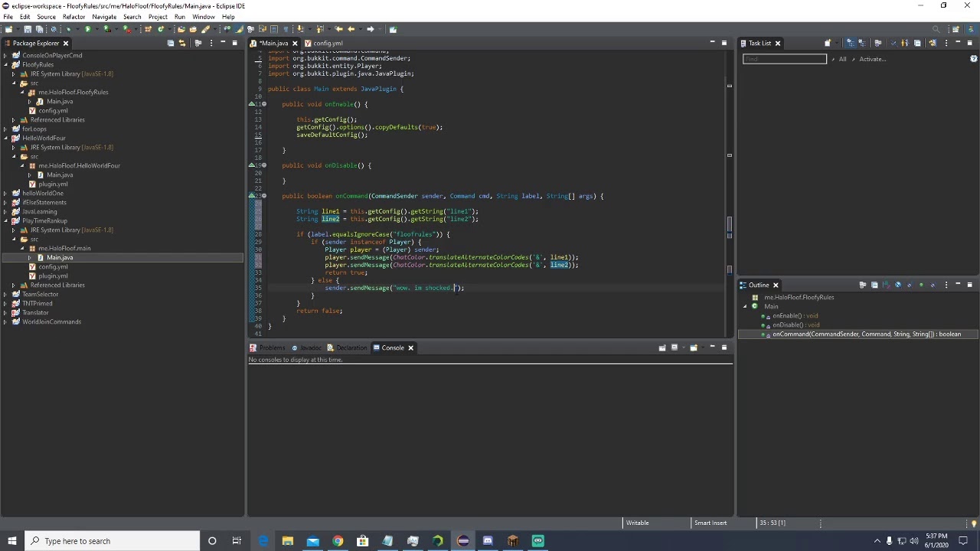This screenshot has height=551, width=980.
Task: Click the New wizard toolbar icon
Action: (8, 29)
